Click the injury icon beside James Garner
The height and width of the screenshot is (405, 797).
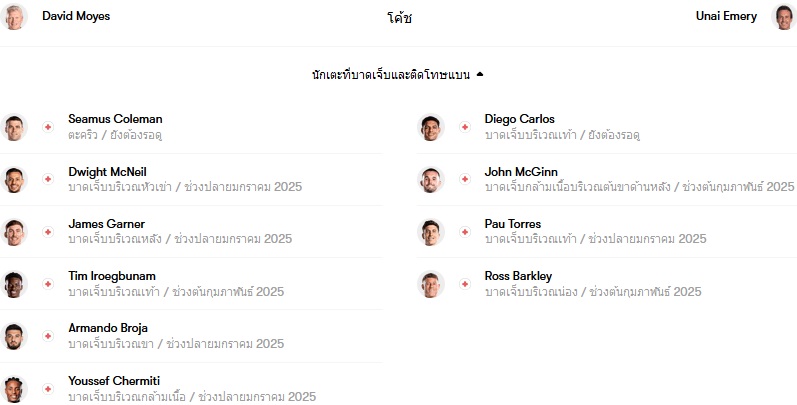click(48, 232)
